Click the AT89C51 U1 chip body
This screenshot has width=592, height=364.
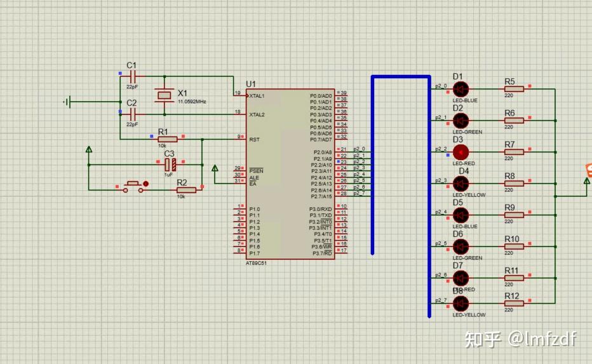pos(290,174)
